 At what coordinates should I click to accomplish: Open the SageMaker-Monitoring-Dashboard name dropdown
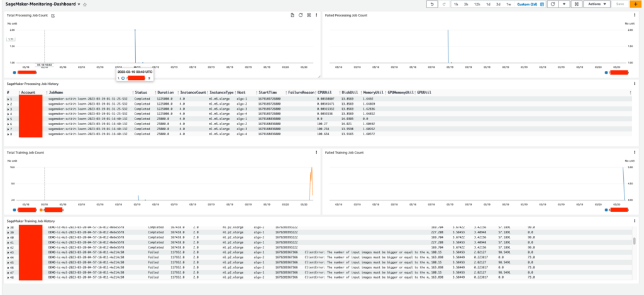79,4
